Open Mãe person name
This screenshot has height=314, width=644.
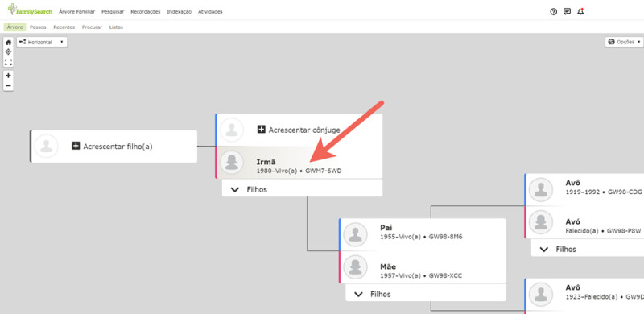pyautogui.click(x=388, y=266)
